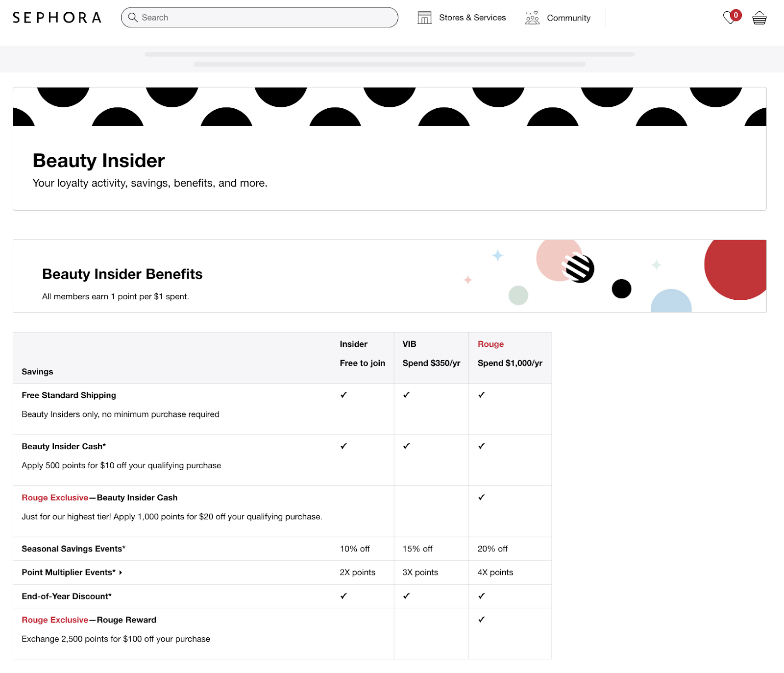This screenshot has height=673, width=784.
Task: Click the search magnifier icon
Action: pos(133,17)
